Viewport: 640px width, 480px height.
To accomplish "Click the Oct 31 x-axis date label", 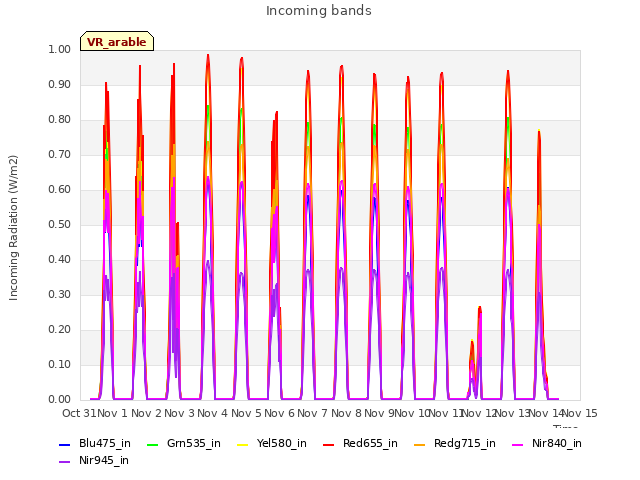I will [79, 413].
